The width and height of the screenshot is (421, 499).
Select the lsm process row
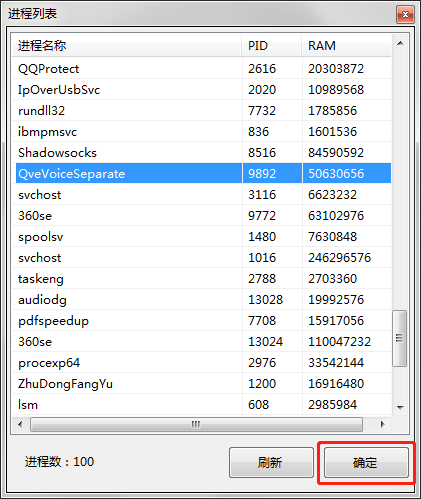(x=202, y=405)
